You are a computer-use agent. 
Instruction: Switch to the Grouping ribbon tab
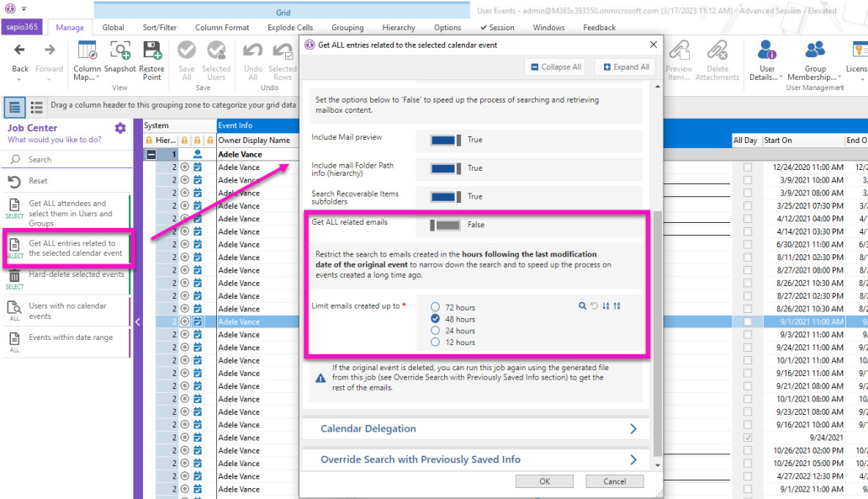point(347,27)
